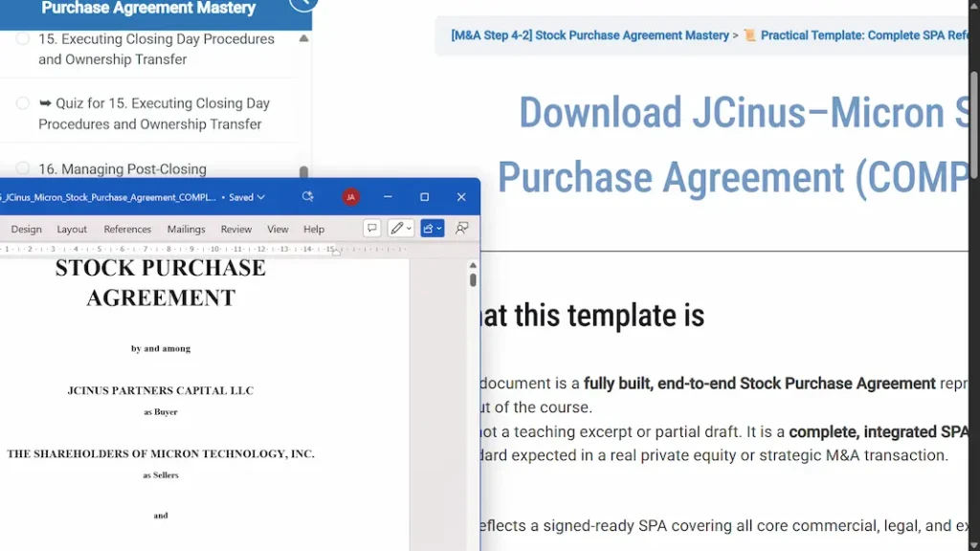Select the pen drawing icon on the ribbon
This screenshot has height=551, width=980.
click(x=396, y=228)
